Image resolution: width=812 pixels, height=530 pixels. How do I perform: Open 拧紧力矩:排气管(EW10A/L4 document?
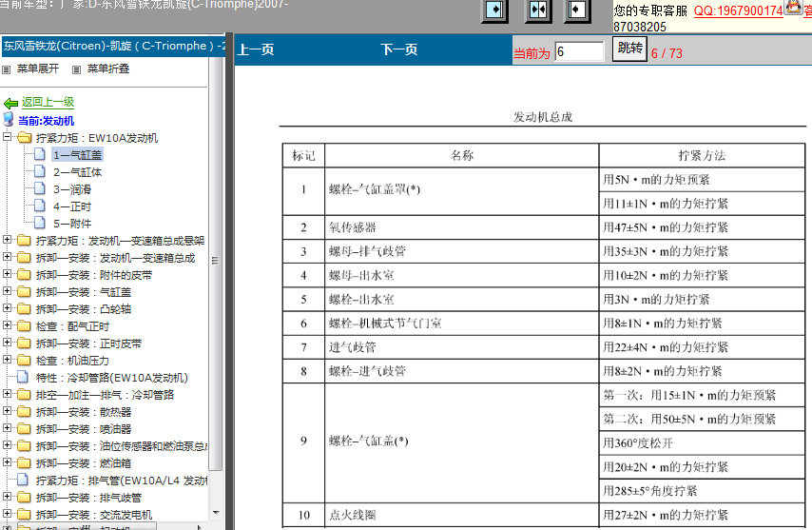pos(122,481)
